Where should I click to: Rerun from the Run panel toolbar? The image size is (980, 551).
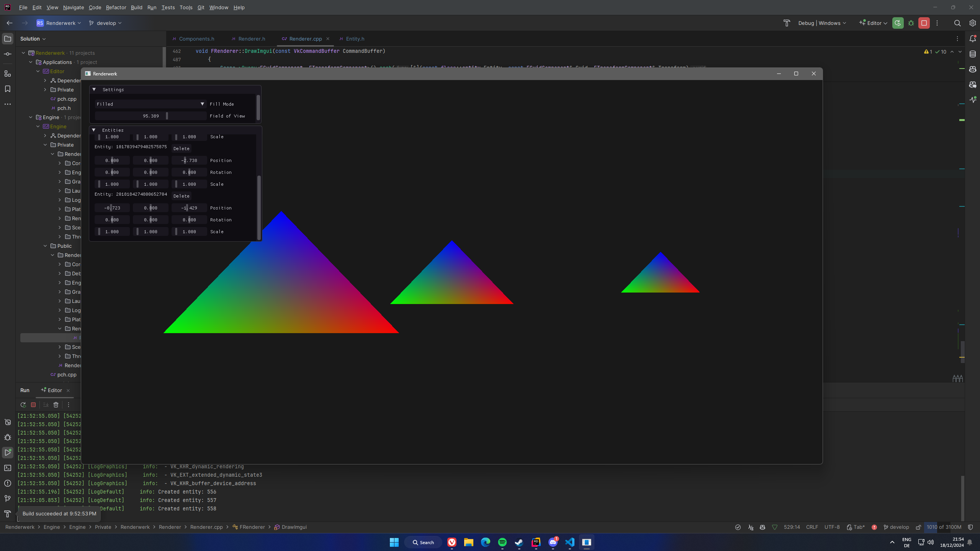[23, 405]
